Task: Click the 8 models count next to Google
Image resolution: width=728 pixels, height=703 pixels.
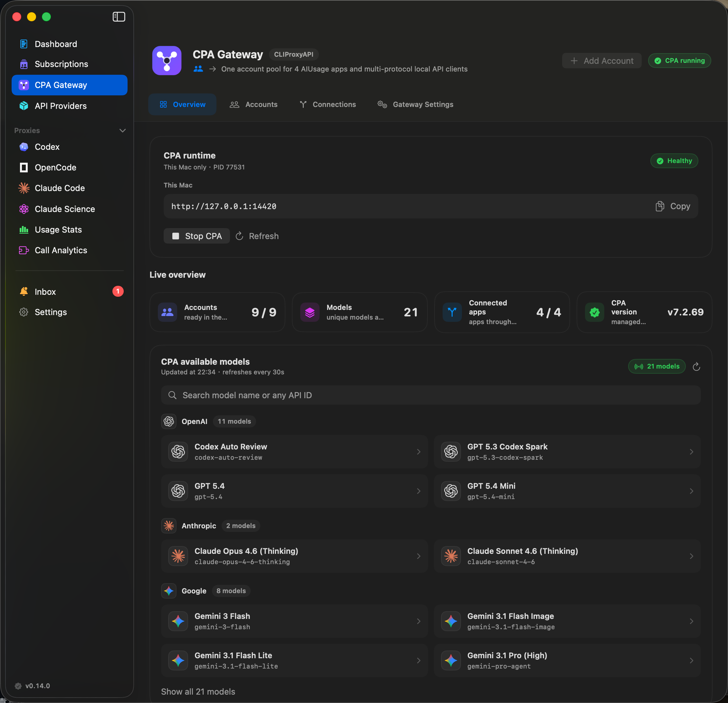Action: tap(231, 591)
